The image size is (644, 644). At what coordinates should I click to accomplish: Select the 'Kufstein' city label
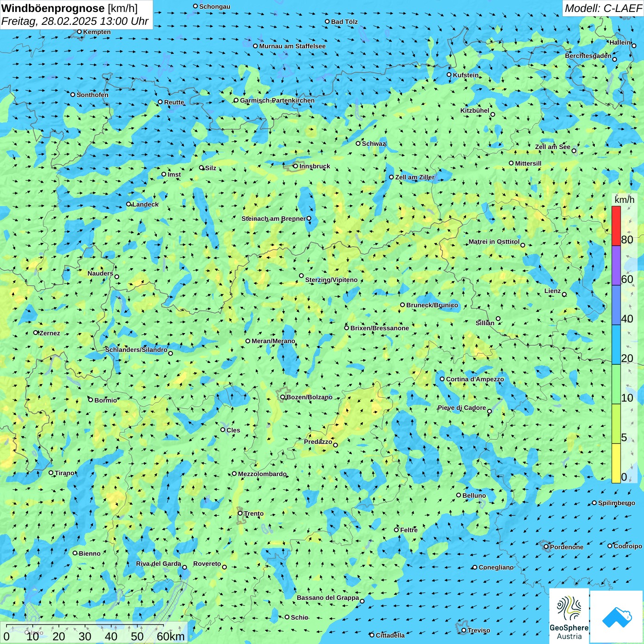[466, 75]
